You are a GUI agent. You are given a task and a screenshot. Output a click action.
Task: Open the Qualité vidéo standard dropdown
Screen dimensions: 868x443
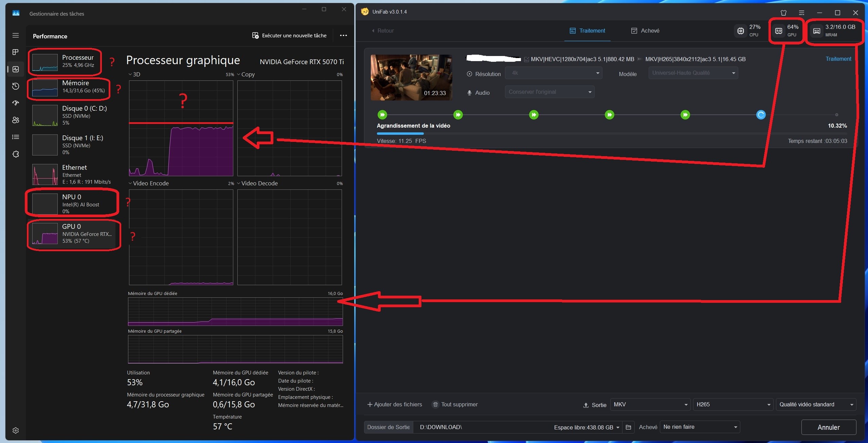[816, 404]
